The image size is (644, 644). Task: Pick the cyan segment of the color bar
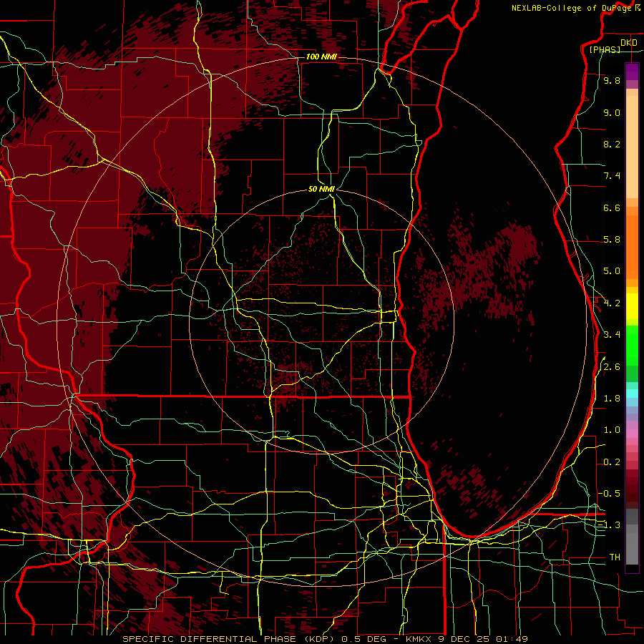[632, 394]
